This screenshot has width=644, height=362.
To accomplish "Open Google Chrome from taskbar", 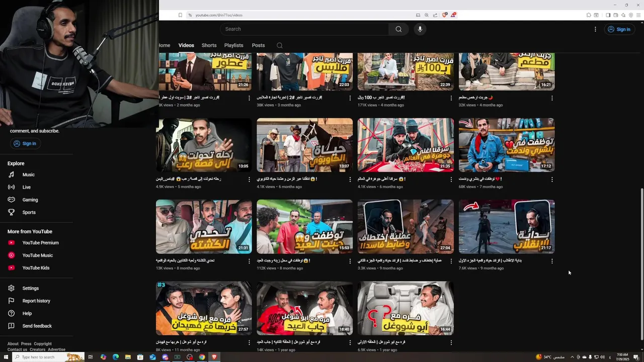I will tap(202, 357).
